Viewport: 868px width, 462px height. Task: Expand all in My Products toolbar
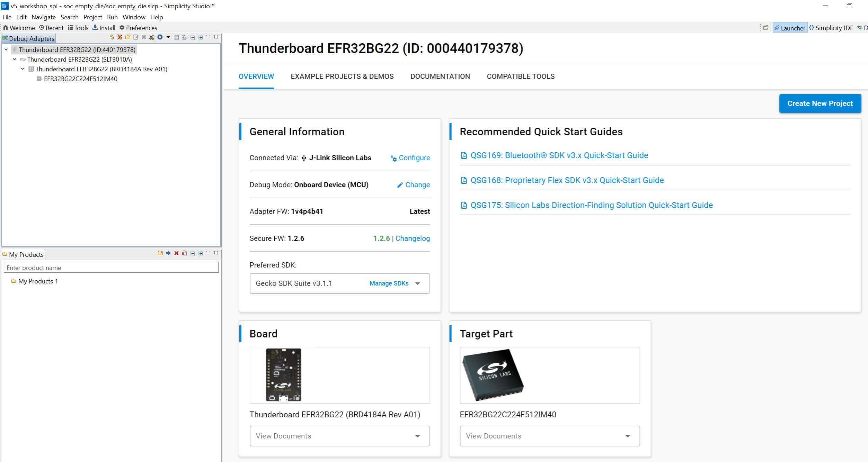coord(201,253)
